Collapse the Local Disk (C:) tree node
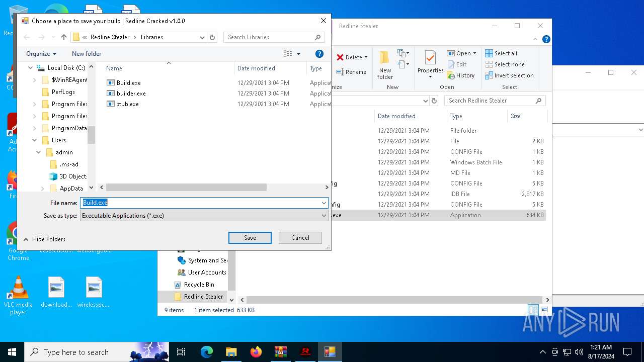 tap(30, 68)
